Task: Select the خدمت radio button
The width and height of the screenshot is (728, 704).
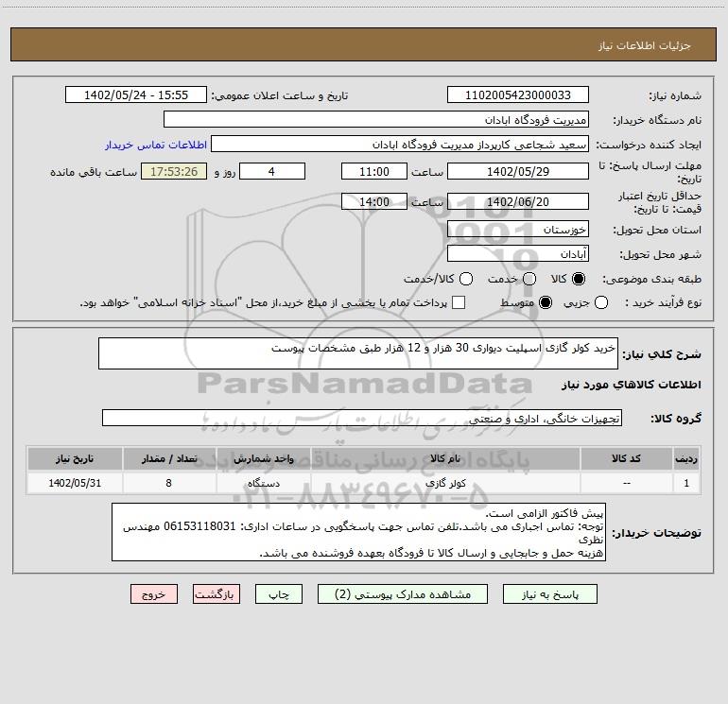Action: coord(529,279)
